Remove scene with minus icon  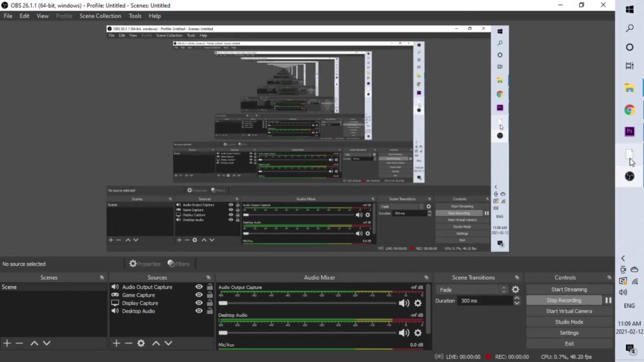19,343
